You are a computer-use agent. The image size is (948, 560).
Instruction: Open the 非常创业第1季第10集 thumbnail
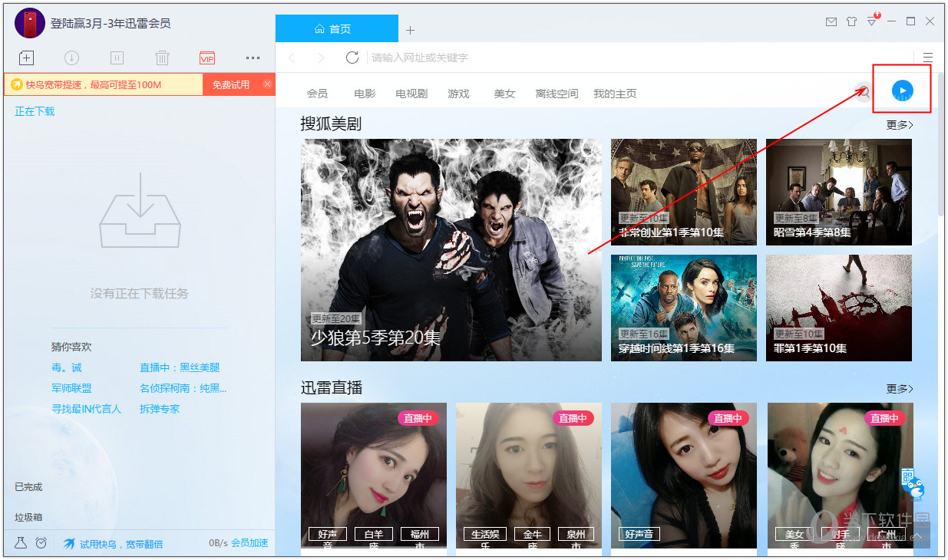click(684, 192)
